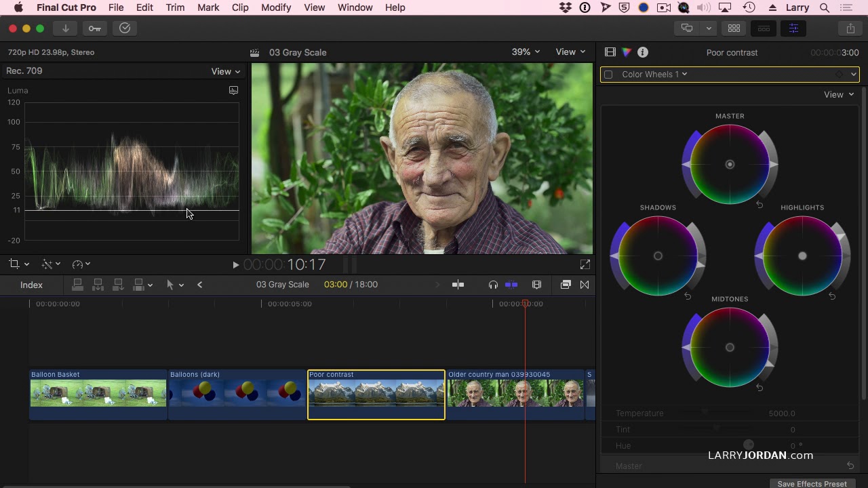
Task: Click the Highlights color wheel puck
Action: (802, 256)
